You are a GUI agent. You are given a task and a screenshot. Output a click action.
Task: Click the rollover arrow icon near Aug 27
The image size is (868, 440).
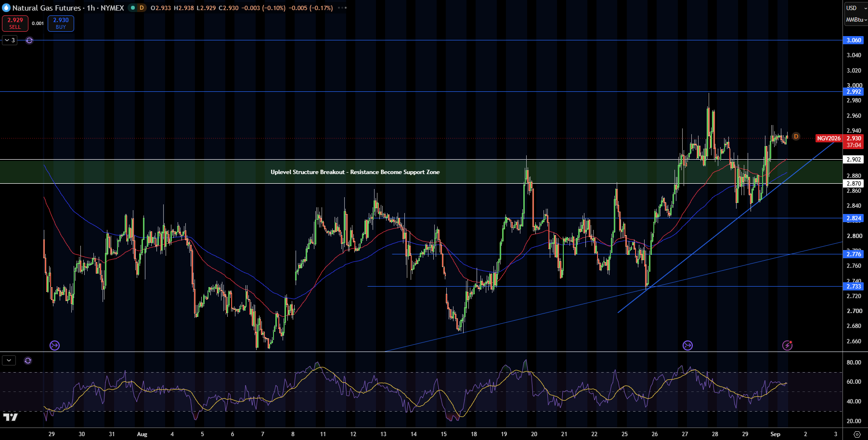[x=687, y=345]
